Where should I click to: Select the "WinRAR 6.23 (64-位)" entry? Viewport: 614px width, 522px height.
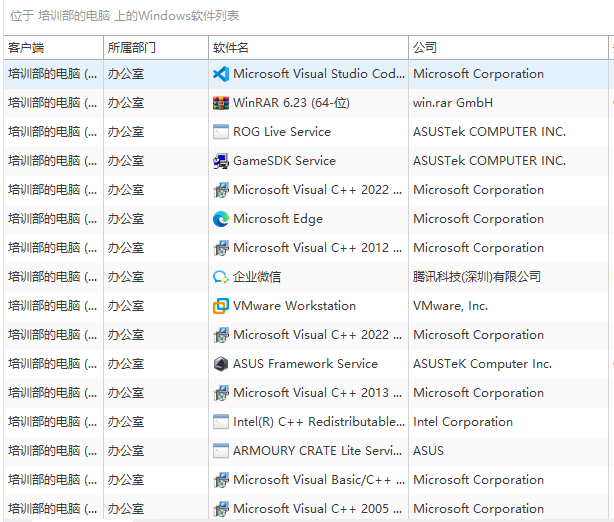[291, 103]
